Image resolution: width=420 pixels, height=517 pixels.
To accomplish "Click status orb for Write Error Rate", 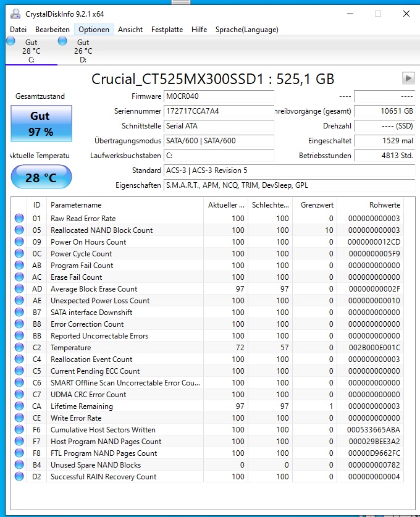I will point(19,418).
